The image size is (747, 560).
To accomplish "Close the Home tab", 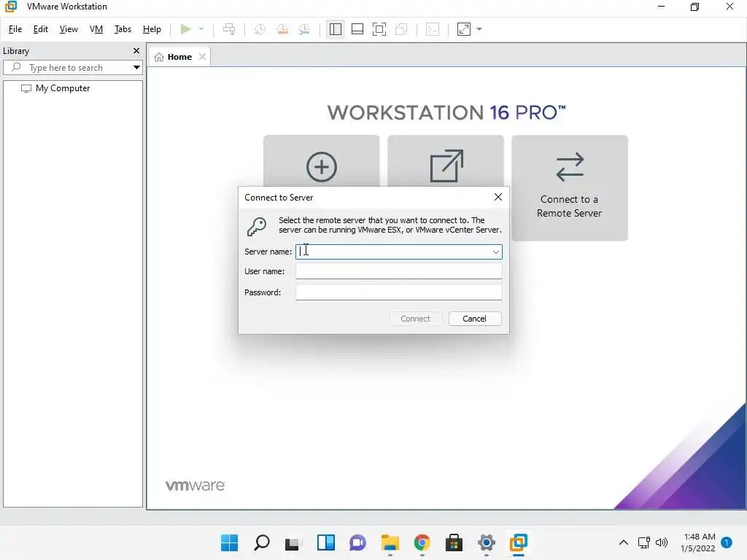I will pos(203,57).
